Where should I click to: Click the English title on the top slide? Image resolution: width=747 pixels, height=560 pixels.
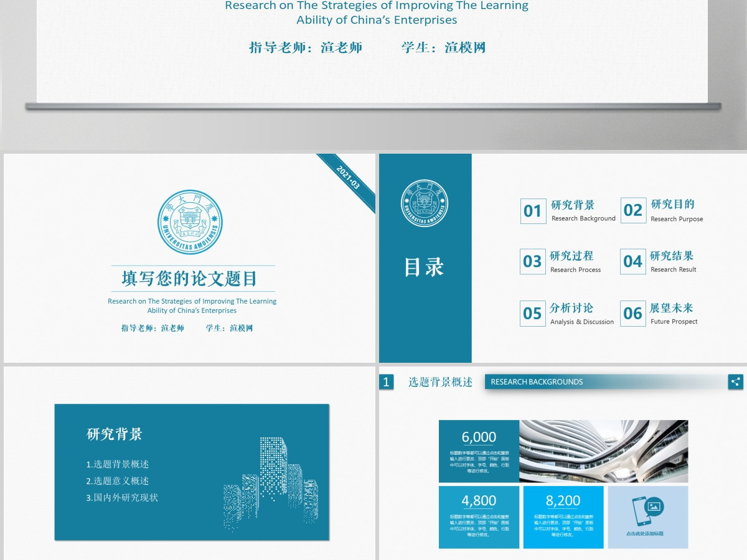pyautogui.click(x=377, y=12)
